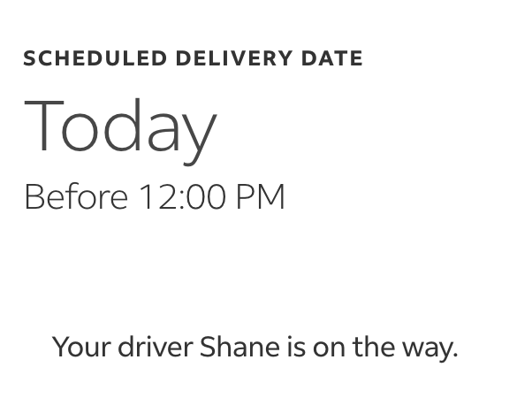Tap the "Your driver Shane is on the way" message
The image size is (532, 398).
click(255, 347)
